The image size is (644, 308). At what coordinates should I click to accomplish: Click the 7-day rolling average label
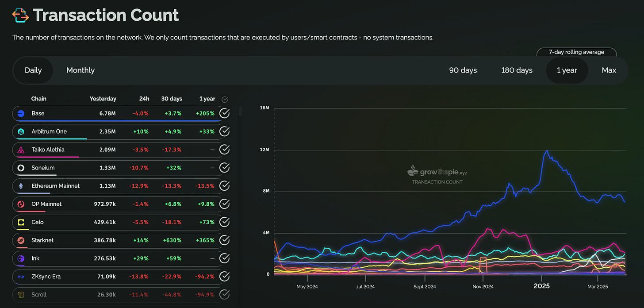576,52
